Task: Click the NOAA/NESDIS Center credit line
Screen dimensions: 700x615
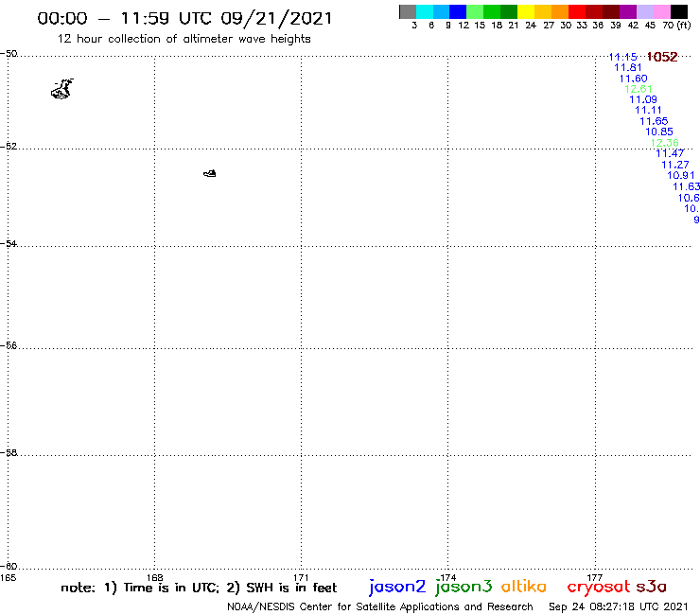Action: pos(380,606)
